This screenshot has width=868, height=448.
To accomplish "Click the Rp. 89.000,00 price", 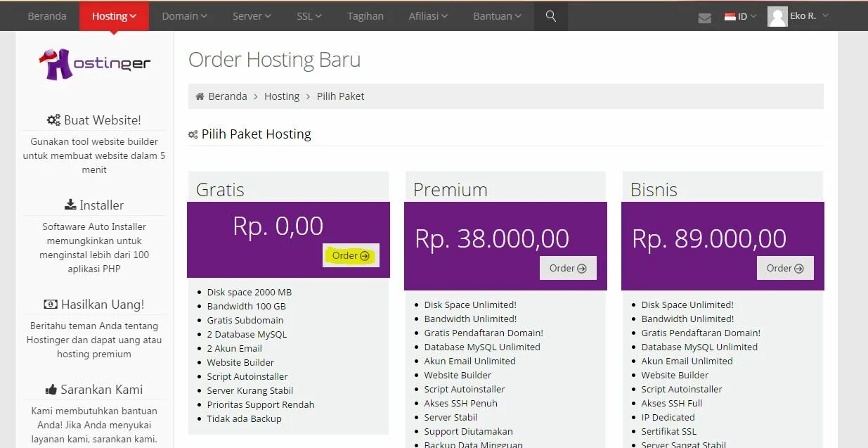I will [709, 238].
